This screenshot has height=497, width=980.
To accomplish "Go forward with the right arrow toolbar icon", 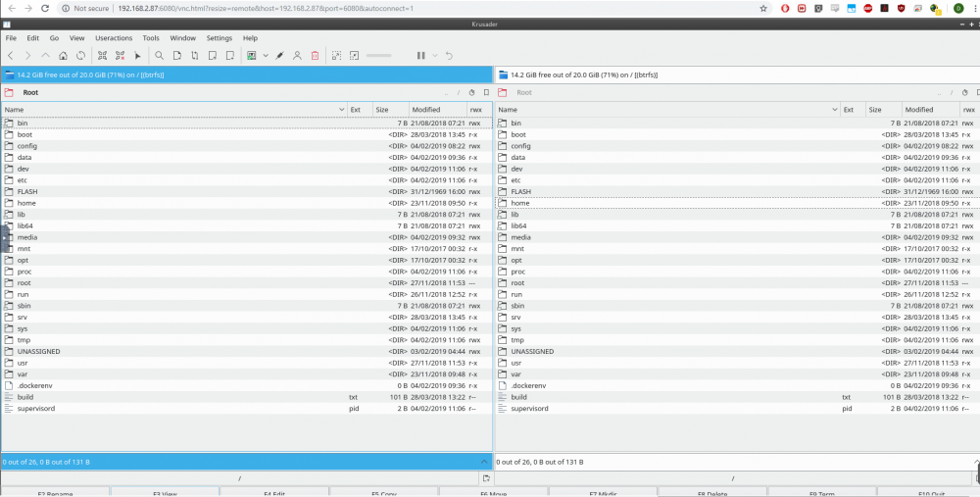I will tap(27, 56).
